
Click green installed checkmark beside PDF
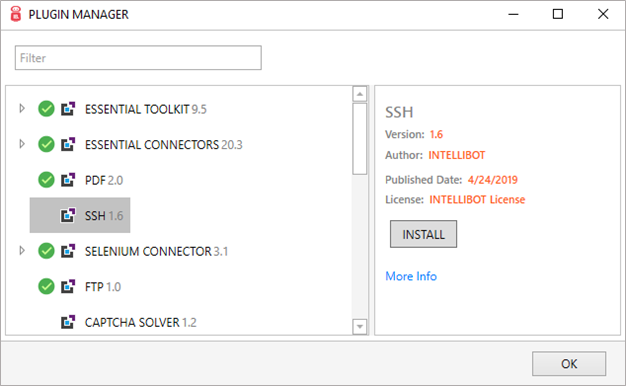[x=46, y=180]
